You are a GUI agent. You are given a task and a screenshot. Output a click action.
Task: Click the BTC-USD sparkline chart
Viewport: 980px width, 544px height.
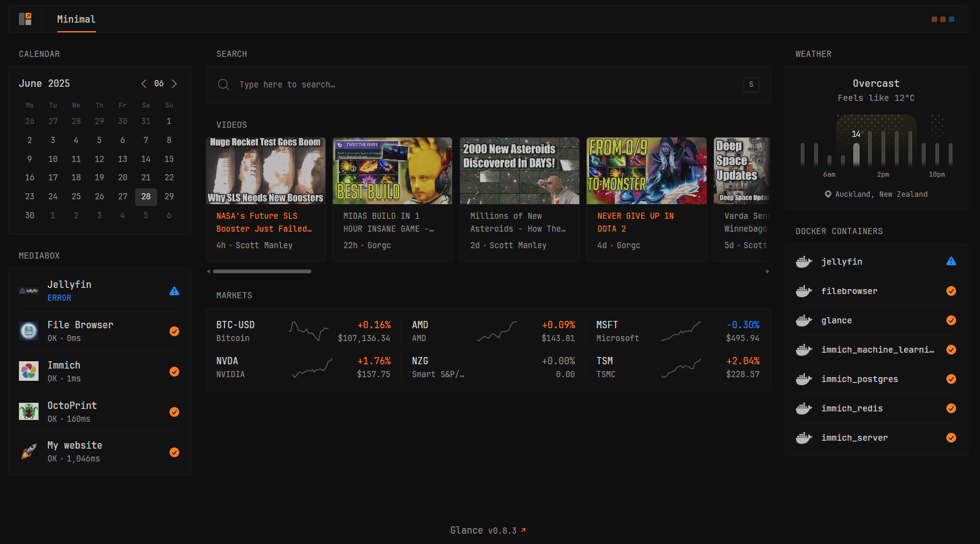pos(309,331)
